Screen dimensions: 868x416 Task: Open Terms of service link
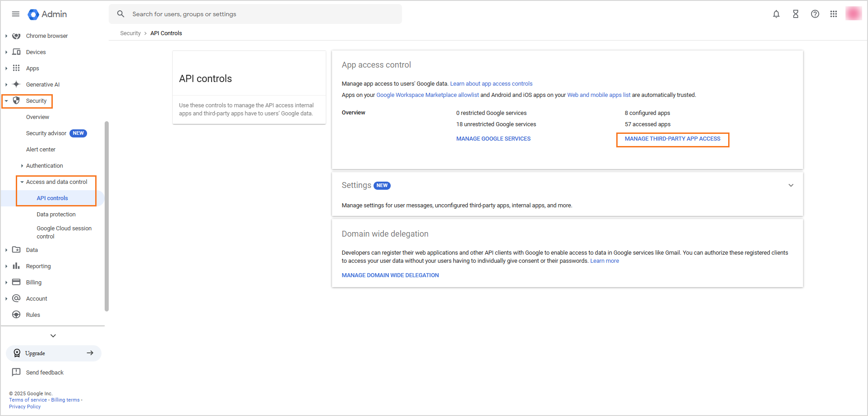pos(28,400)
